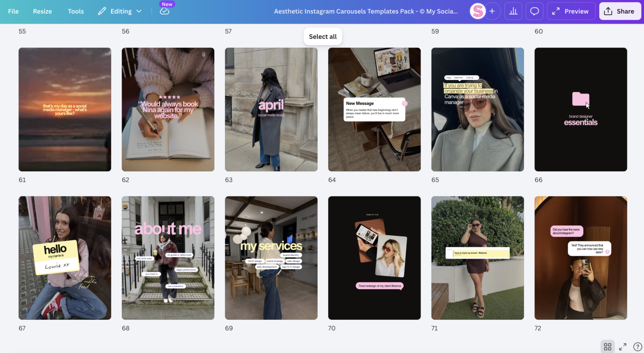Open the 'my services' page thumbnail
644x353 pixels.
[x=271, y=257]
